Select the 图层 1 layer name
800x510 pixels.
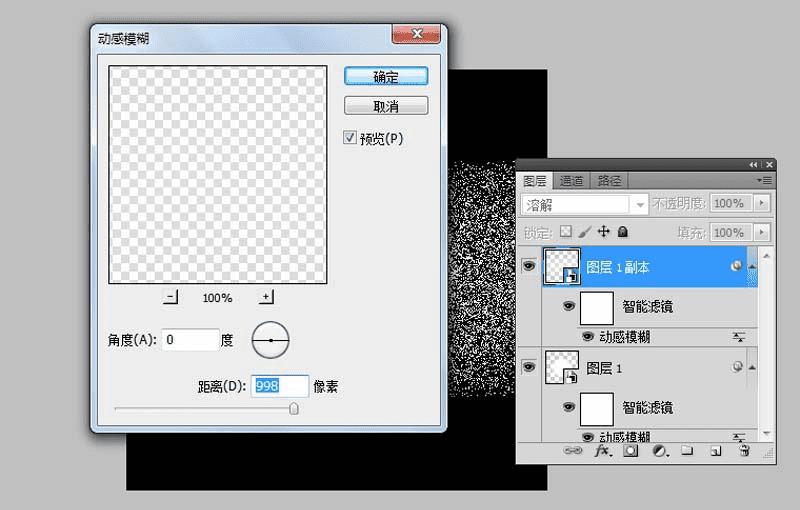pyautogui.click(x=604, y=368)
